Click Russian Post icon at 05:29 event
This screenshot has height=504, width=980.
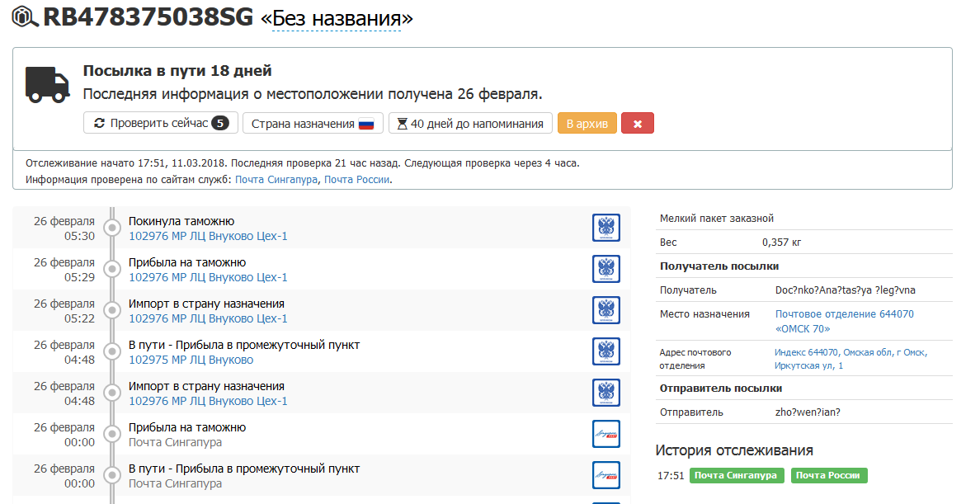[x=606, y=269]
